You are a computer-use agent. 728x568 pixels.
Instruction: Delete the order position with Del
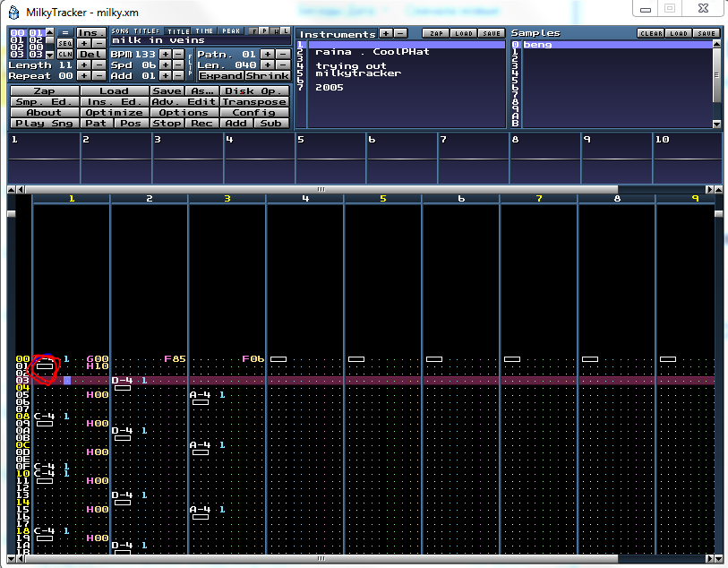(90, 54)
